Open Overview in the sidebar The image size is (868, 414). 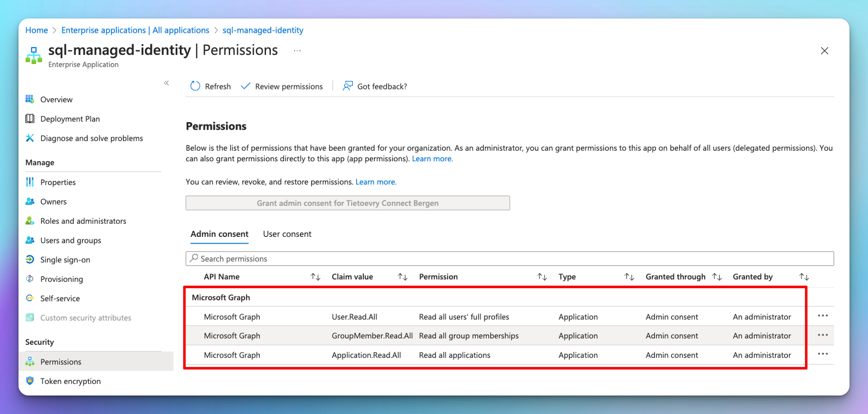point(57,99)
